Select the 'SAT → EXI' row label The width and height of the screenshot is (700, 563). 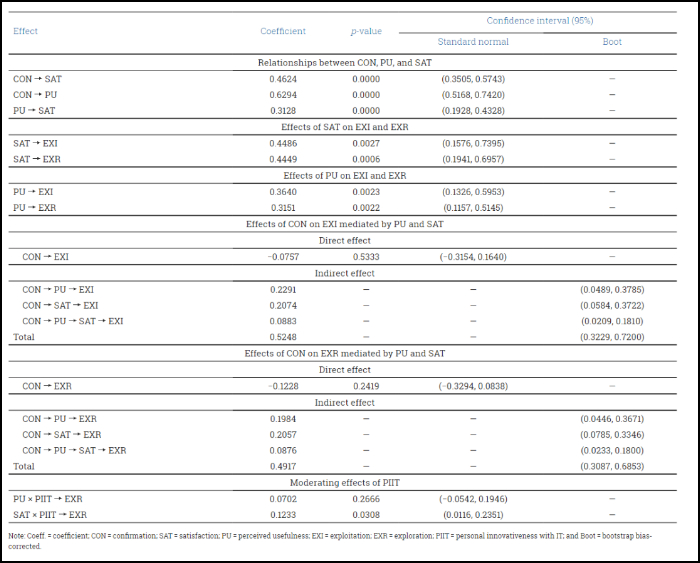click(x=35, y=143)
